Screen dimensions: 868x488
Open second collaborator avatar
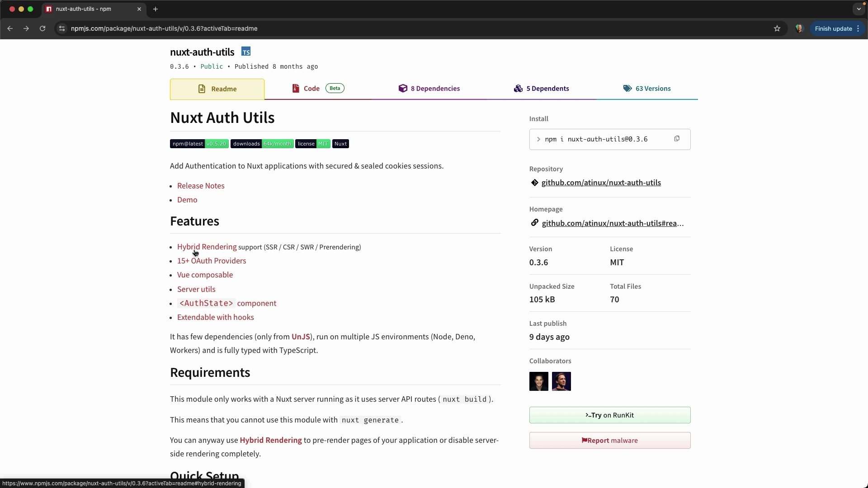click(x=561, y=381)
